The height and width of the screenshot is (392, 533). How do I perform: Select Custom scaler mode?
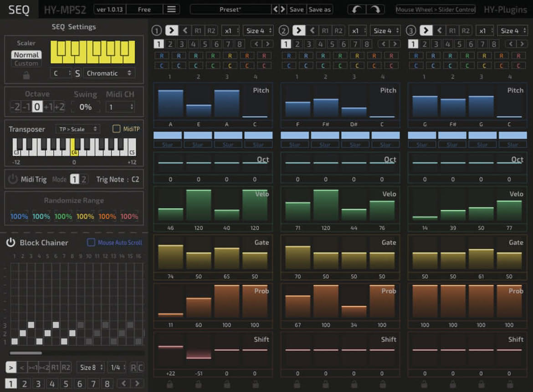[x=26, y=63]
